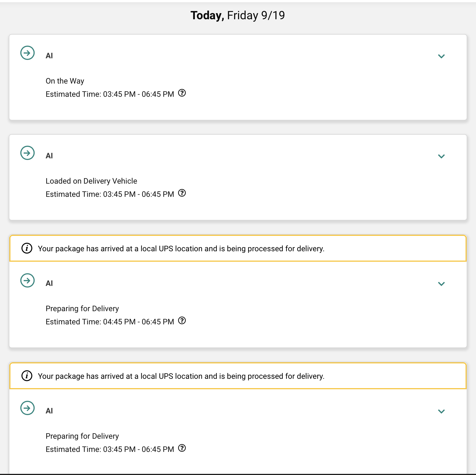The width and height of the screenshot is (476, 475).
Task: Expand the On the Way shipment card
Action: (441, 56)
